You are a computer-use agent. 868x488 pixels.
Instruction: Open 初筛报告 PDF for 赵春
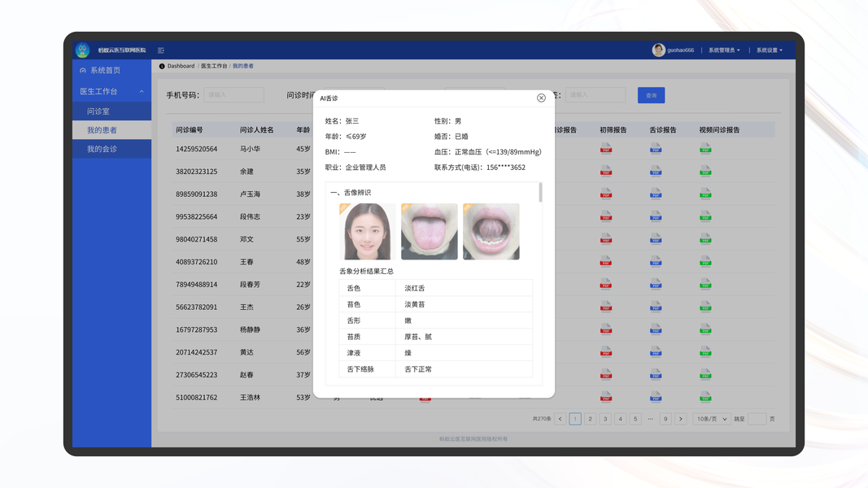click(x=605, y=375)
